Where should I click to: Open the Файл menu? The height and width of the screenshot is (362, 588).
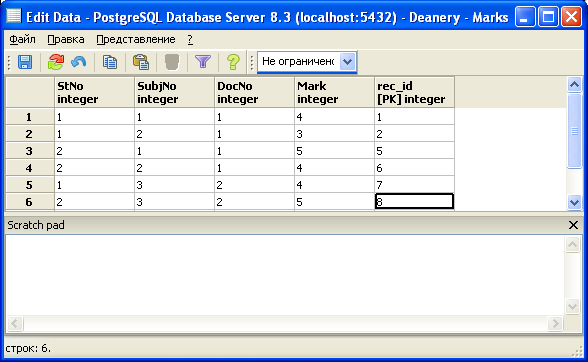point(22,39)
